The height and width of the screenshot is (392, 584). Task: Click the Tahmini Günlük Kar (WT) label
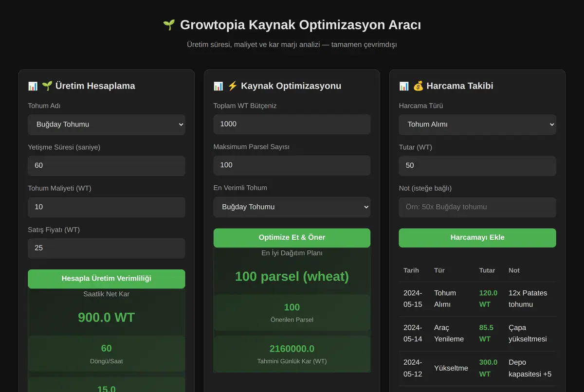coord(292,361)
